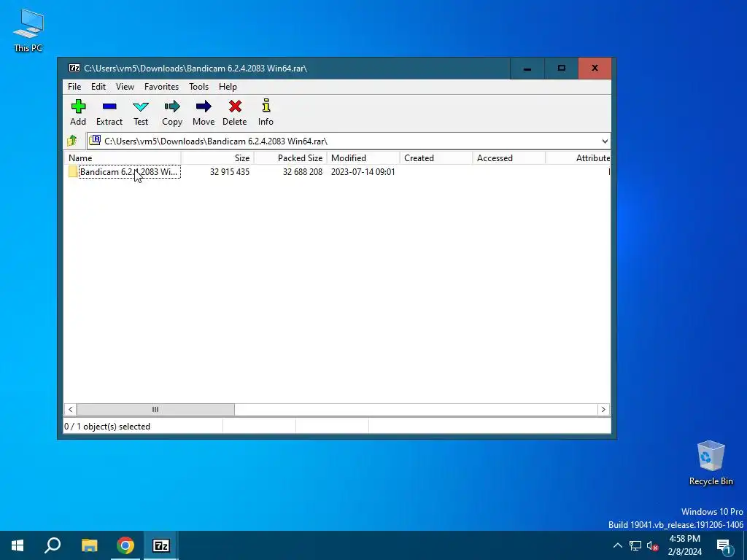The image size is (747, 560).
Task: Run the Test archive tool
Action: [141, 112]
